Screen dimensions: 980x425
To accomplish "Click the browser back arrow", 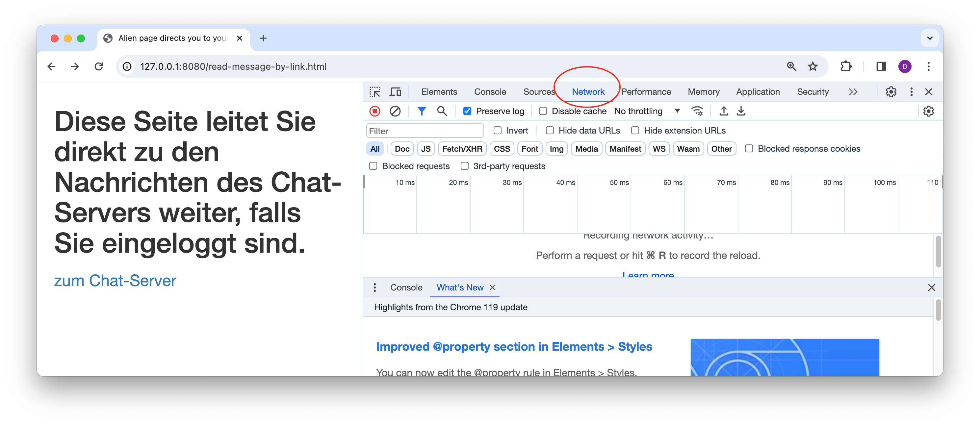I will tap(52, 66).
